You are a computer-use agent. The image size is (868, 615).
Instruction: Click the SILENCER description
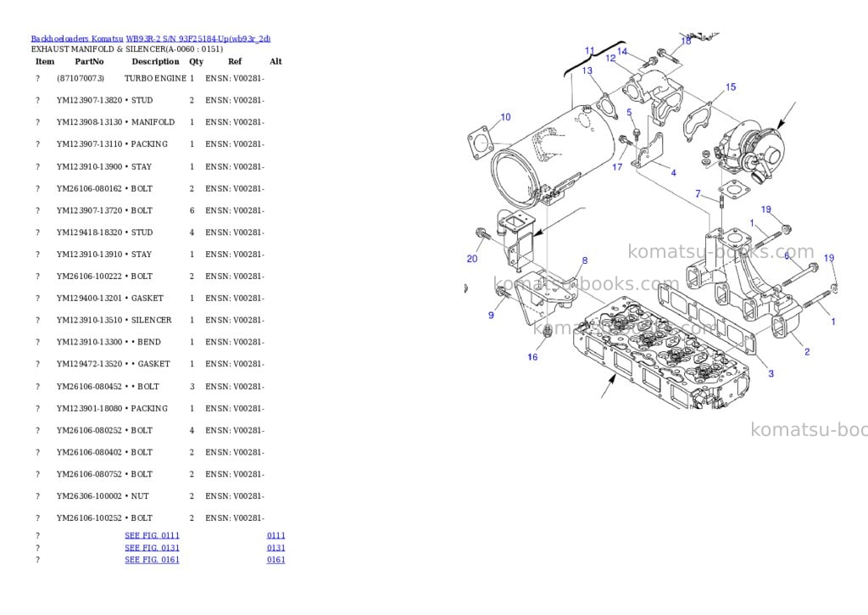(x=151, y=321)
